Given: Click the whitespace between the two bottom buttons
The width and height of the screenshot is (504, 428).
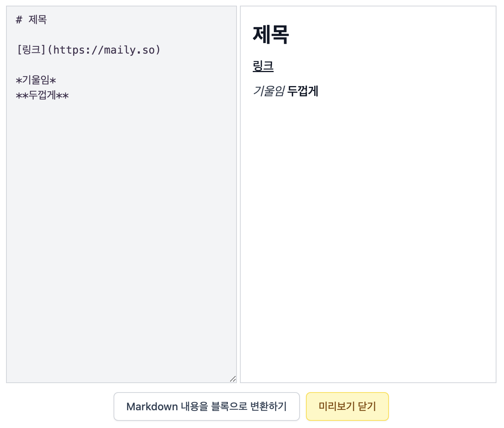Looking at the screenshot, I should pos(303,406).
